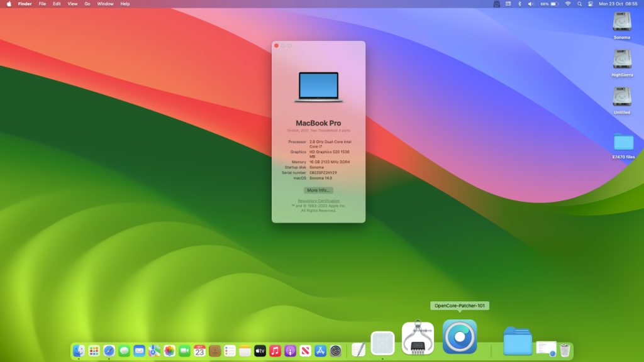Viewport: 644px width, 362px height.
Task: Expand the battery status menu
Action: [x=550, y=4]
